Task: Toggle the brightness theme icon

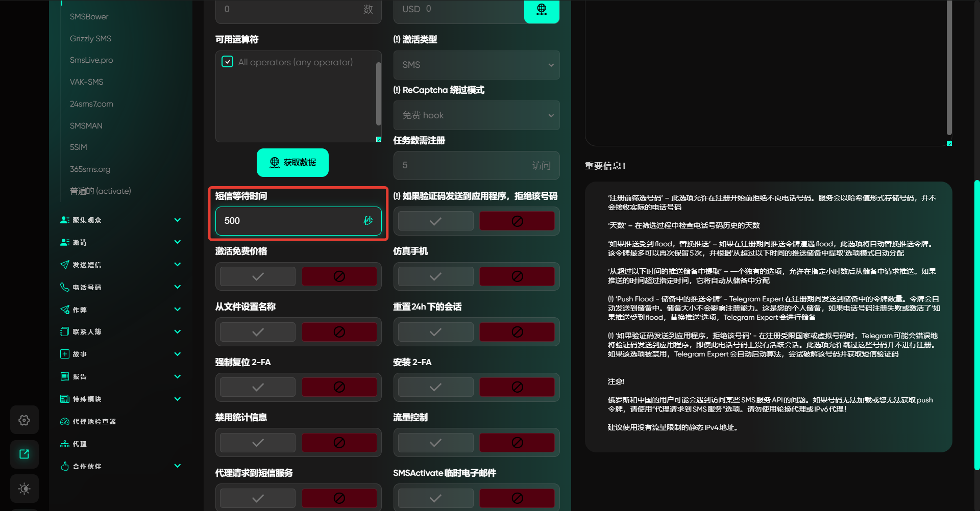Action: [24, 489]
